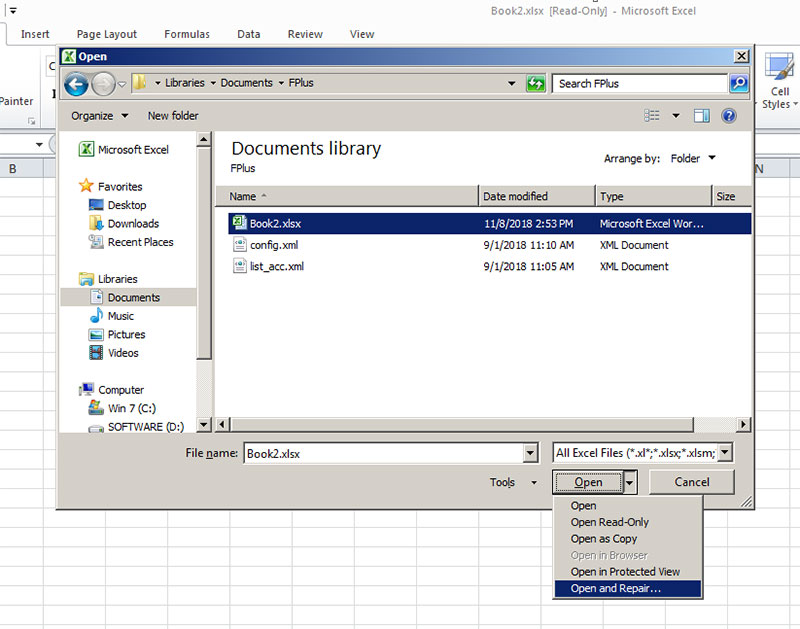
Task: Select the list_acc.xml file
Action: click(489, 266)
